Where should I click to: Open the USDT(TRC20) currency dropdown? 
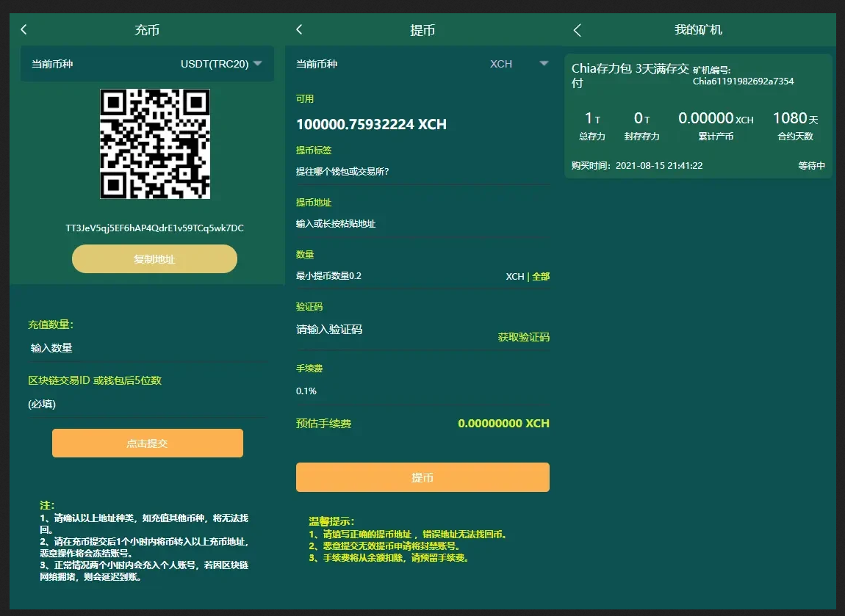click(257, 64)
